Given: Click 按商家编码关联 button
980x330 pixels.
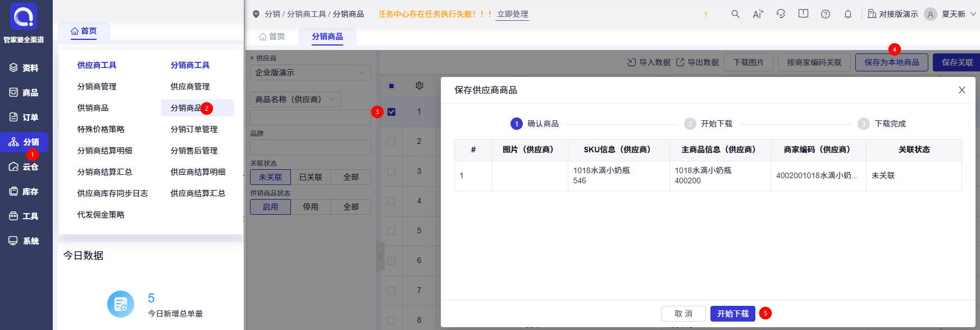Looking at the screenshot, I should pos(814,62).
